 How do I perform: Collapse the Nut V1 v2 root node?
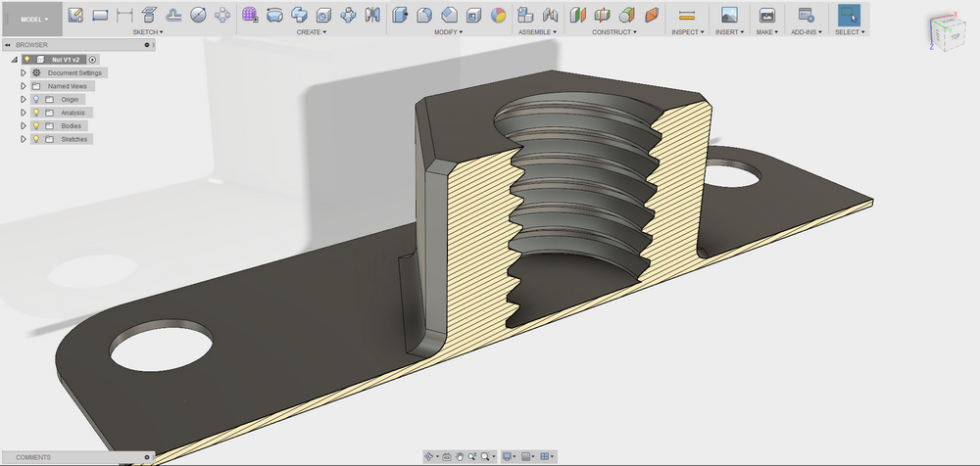pos(15,60)
